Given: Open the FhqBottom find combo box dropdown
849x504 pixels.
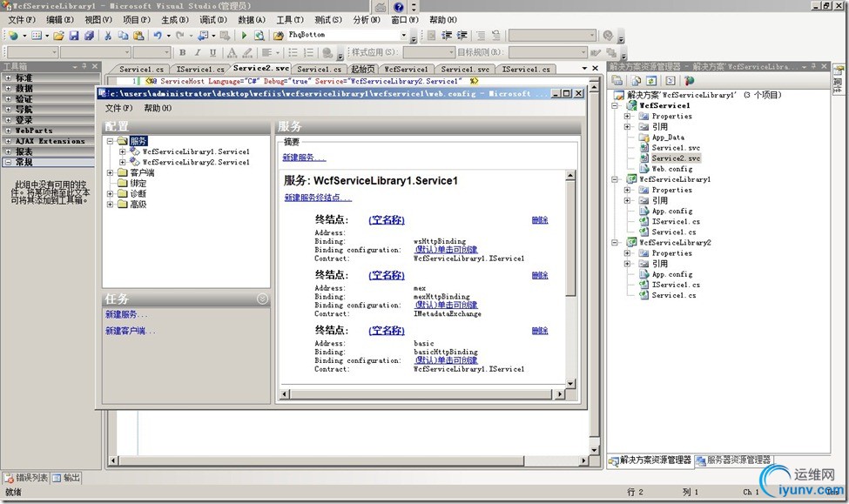Looking at the screenshot, I should 403,35.
